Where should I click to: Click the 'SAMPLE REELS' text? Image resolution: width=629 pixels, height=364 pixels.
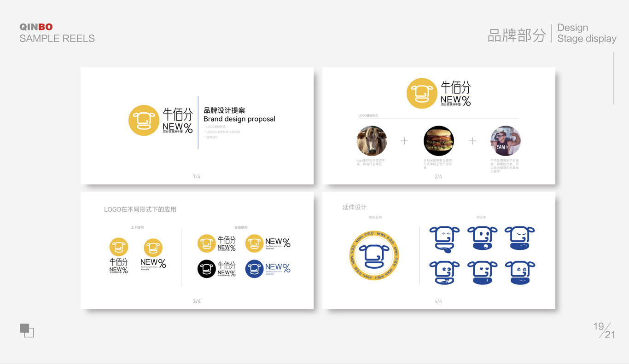coord(57,39)
